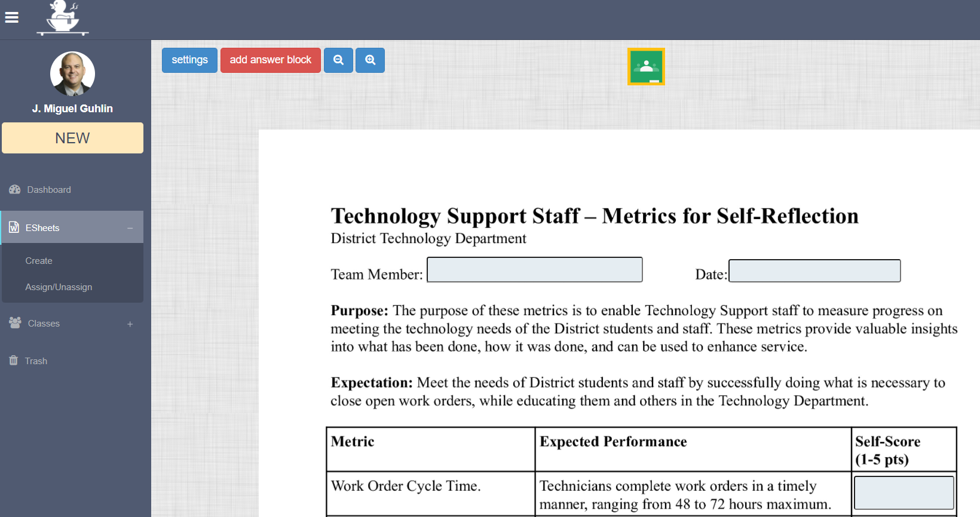Image resolution: width=980 pixels, height=517 pixels.
Task: Open the settings button
Action: tap(189, 60)
